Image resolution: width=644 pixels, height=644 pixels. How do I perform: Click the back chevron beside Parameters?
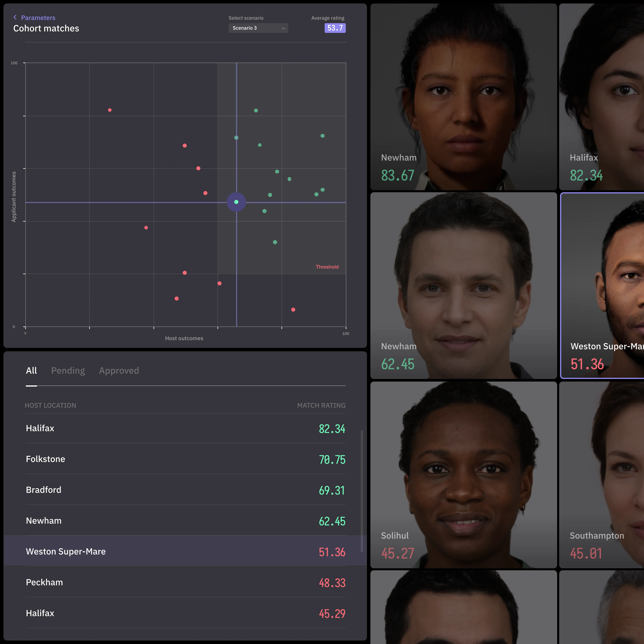pos(15,17)
